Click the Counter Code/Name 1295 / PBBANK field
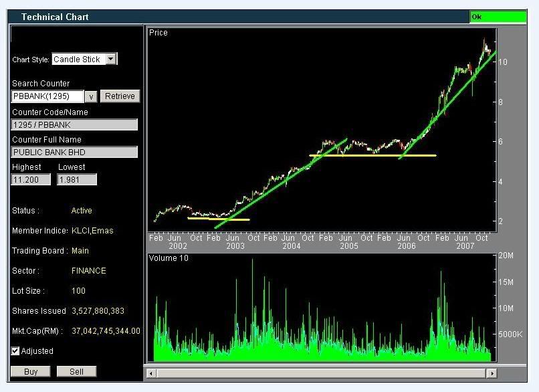 (x=74, y=125)
